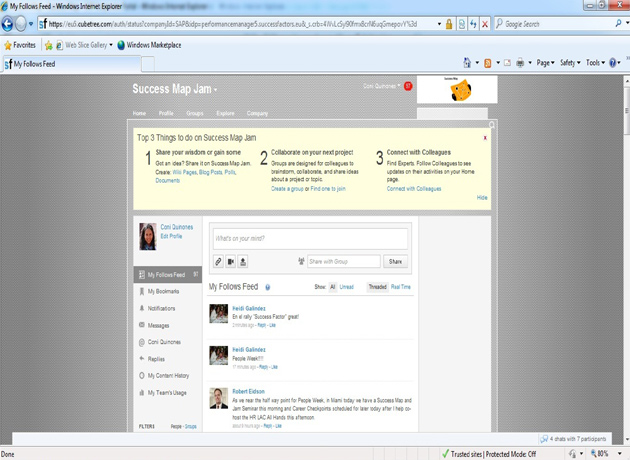Click the Hide link in yellow banner
This screenshot has width=630, height=460.
click(x=482, y=197)
